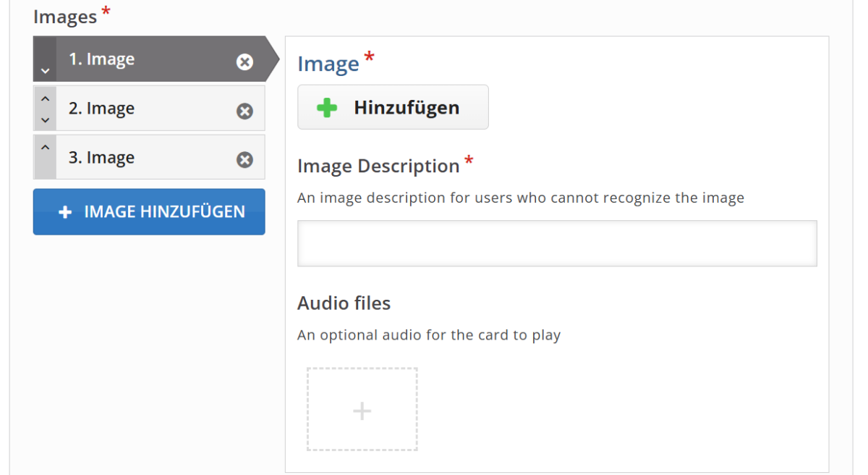The image size is (868, 475).
Task: Move 1. Image down with arrow
Action: [x=45, y=71]
